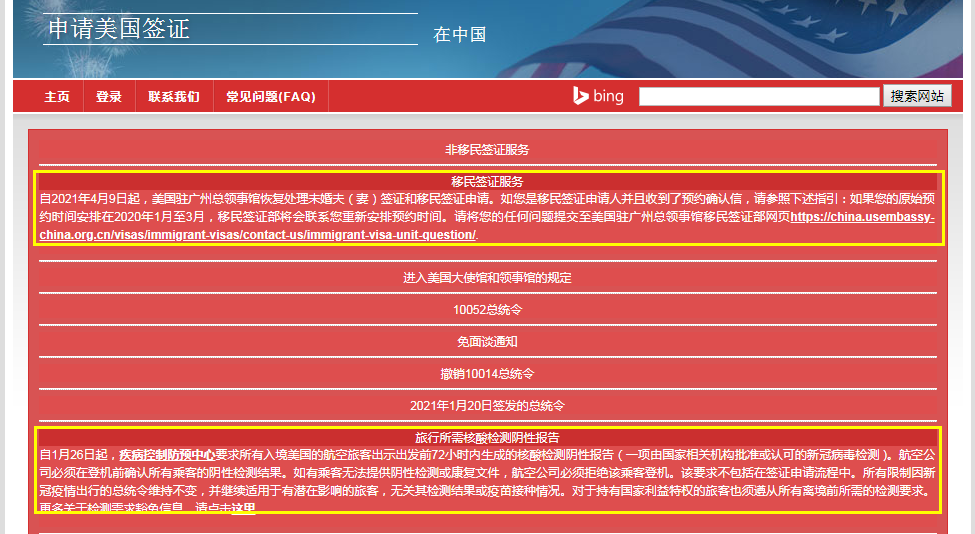
Task: Open 常见问题(FAQ) menu item
Action: 270,96
